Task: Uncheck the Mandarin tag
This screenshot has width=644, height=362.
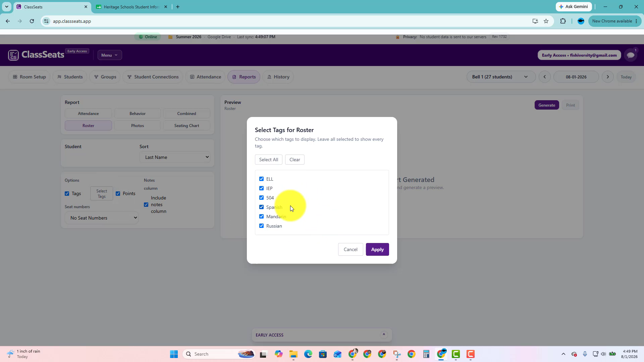Action: (262, 217)
